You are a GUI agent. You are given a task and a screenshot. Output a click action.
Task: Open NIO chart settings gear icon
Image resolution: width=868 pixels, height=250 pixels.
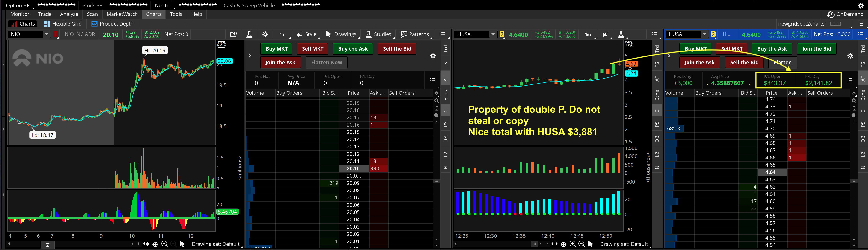[x=265, y=34]
